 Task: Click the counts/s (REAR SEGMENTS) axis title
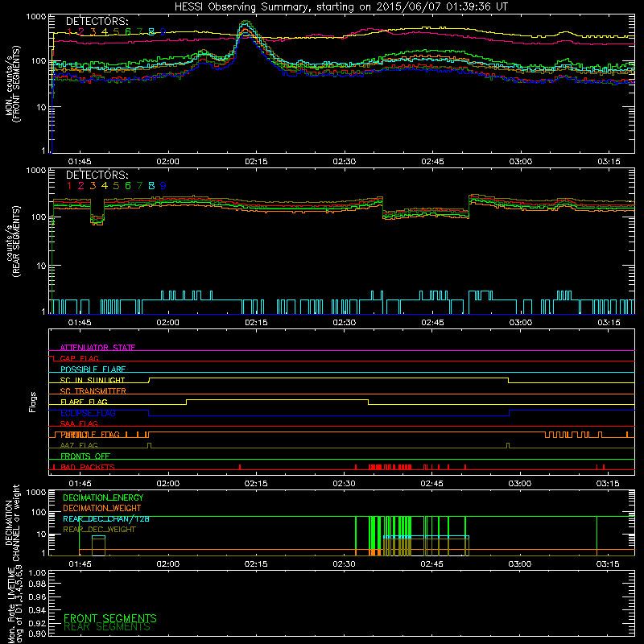[12, 242]
